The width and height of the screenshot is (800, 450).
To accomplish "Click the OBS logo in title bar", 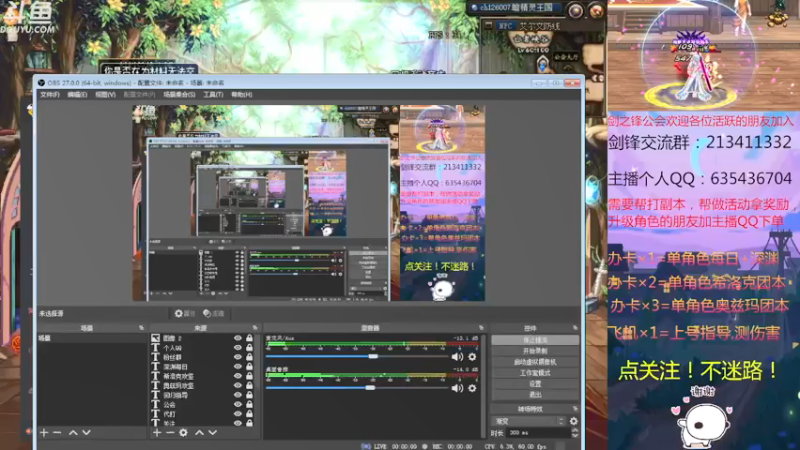I will 41,83.
